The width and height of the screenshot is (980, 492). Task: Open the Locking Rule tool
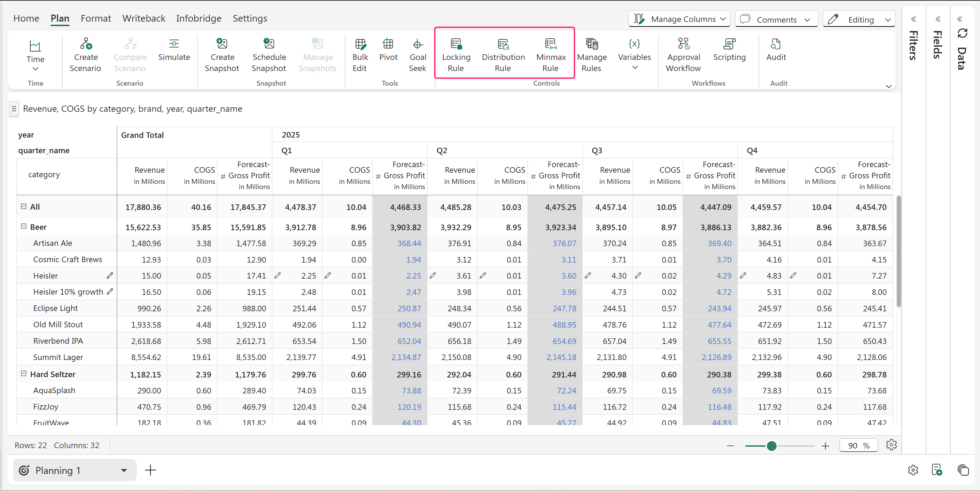coord(456,55)
